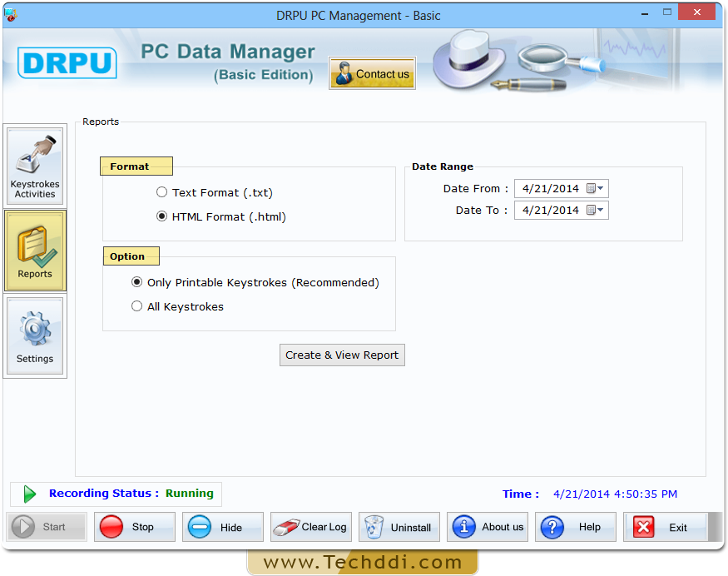Open the Reports sidebar section
Screen dimensions: 728x576
[x=35, y=251]
